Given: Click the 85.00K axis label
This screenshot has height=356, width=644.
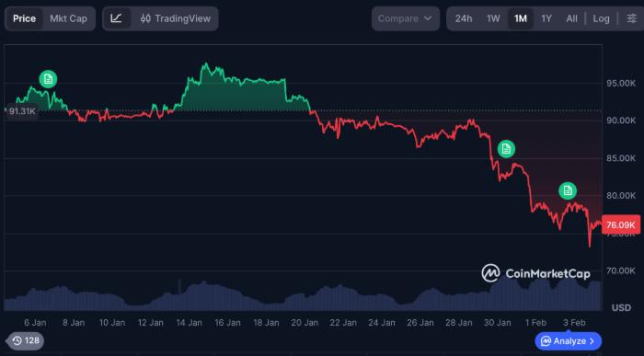Looking at the screenshot, I should 621,158.
